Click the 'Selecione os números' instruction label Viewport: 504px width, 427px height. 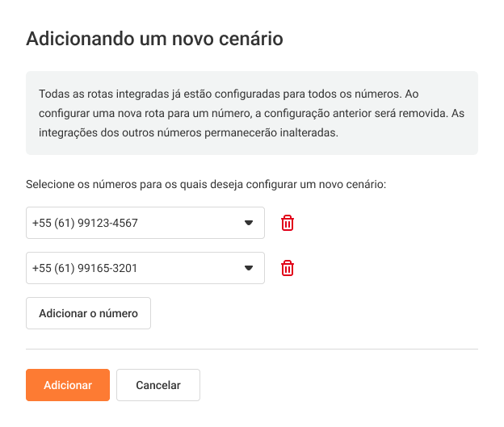pos(206,184)
